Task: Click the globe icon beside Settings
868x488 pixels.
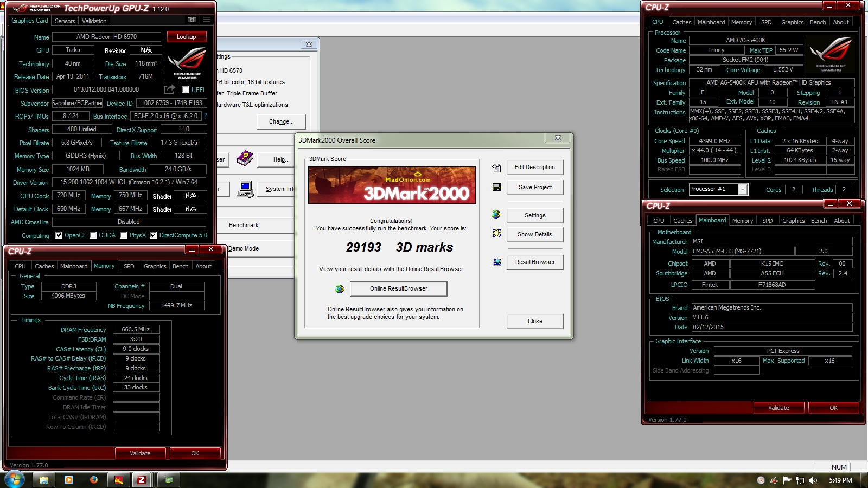Action: point(496,215)
